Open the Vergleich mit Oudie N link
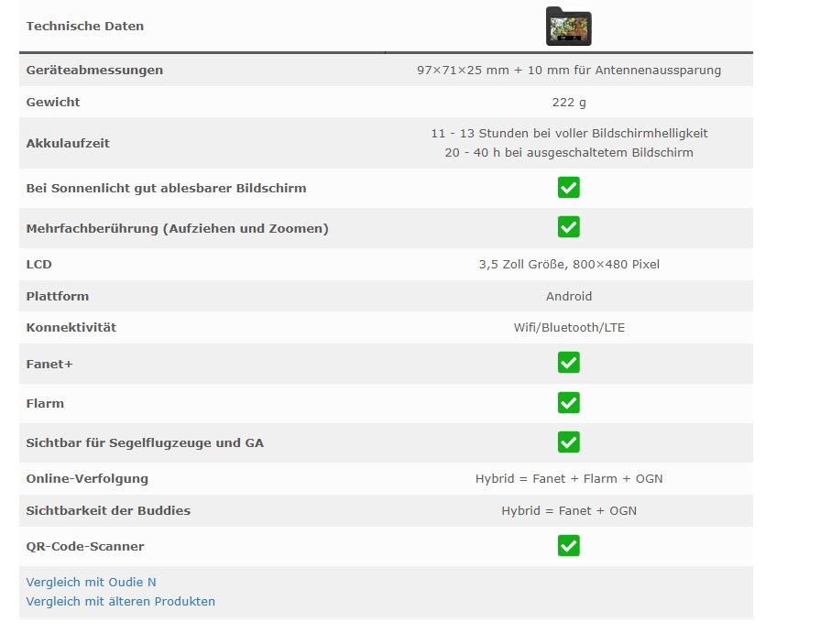820x644 pixels. pyautogui.click(x=91, y=582)
